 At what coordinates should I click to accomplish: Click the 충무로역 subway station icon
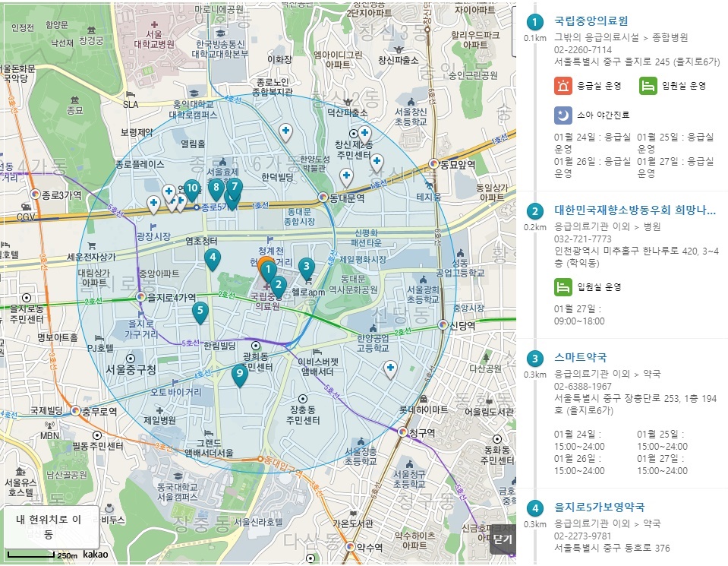click(76, 411)
